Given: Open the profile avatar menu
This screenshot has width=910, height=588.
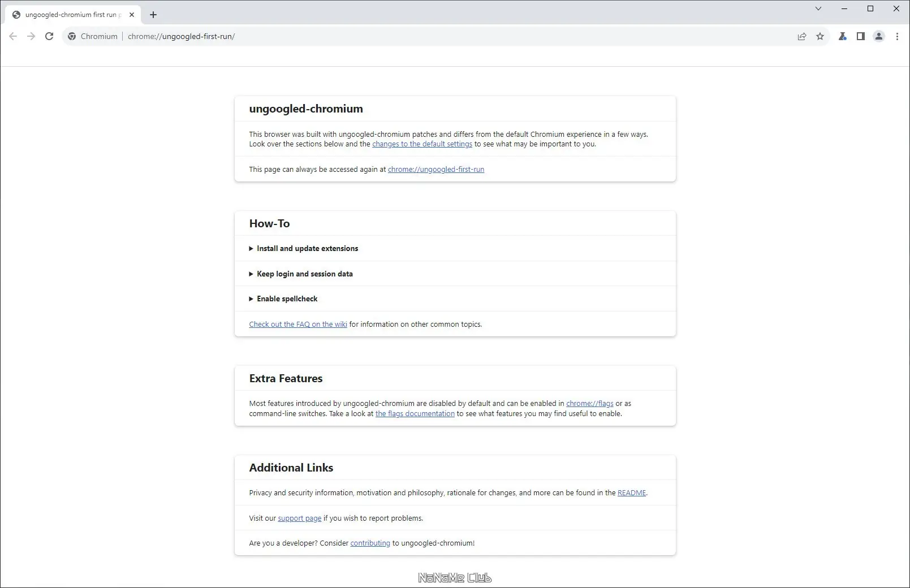Looking at the screenshot, I should pyautogui.click(x=878, y=36).
